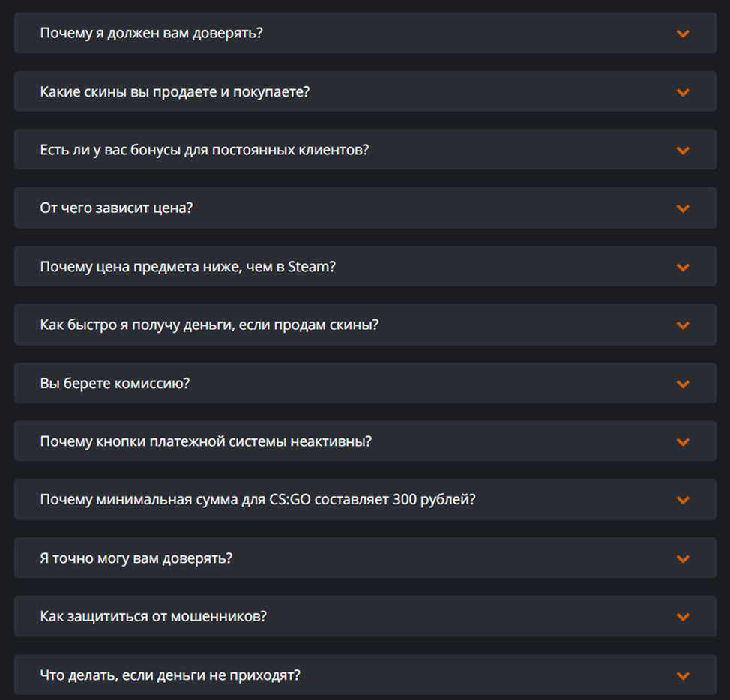Screen dimensions: 730x700
Task: Open 'Есть ли у вас бонусы' FAQ row
Action: click(x=205, y=150)
